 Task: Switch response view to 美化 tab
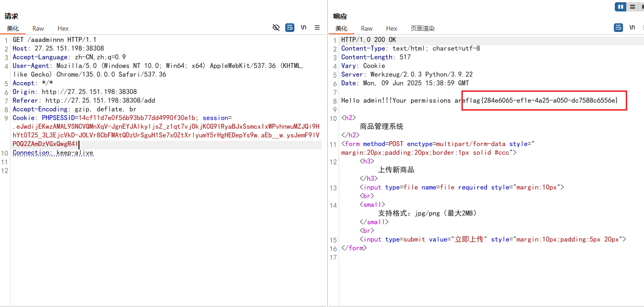[341, 28]
